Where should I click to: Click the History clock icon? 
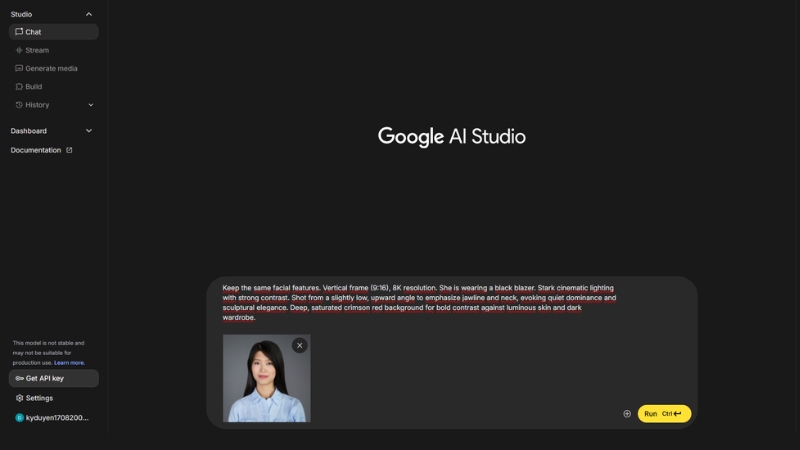pyautogui.click(x=19, y=105)
